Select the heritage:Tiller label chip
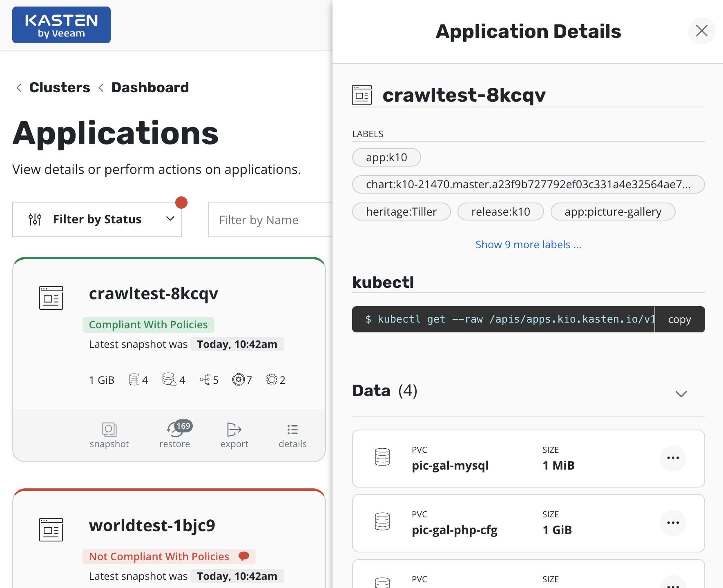Viewport: 723px width, 588px height. [x=401, y=212]
